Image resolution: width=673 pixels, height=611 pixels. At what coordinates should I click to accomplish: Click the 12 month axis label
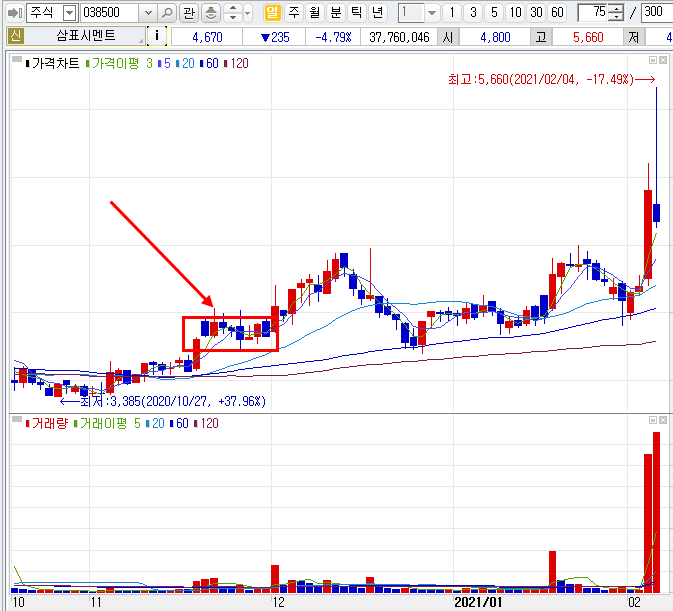tap(278, 602)
